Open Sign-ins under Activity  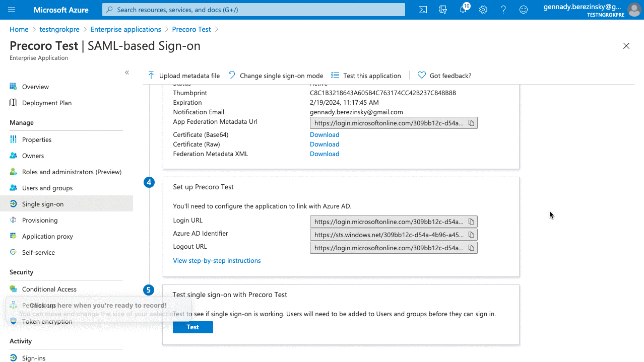point(34,358)
